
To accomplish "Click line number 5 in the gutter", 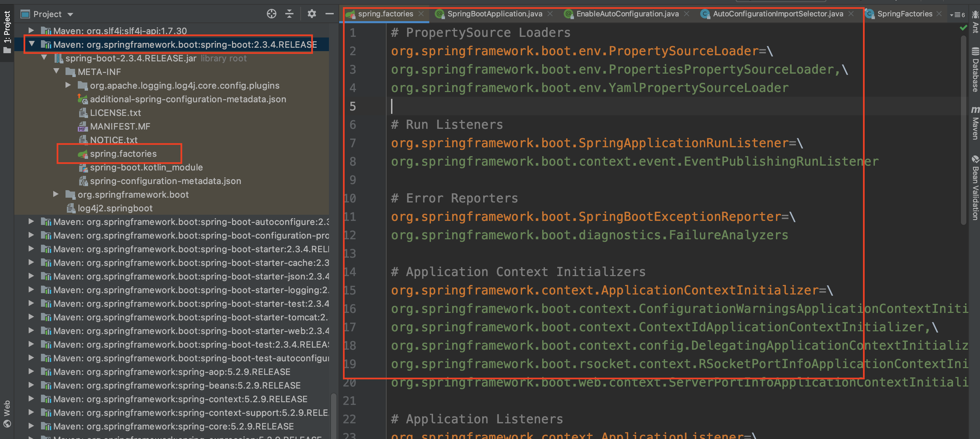I will [352, 106].
